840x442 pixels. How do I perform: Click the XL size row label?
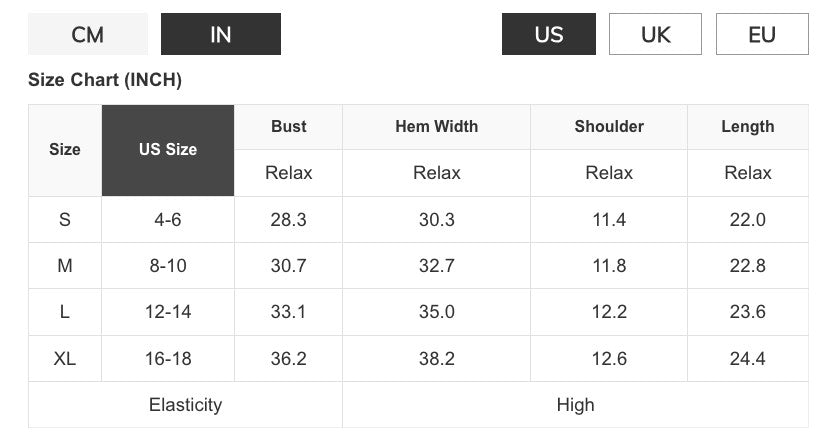point(65,358)
